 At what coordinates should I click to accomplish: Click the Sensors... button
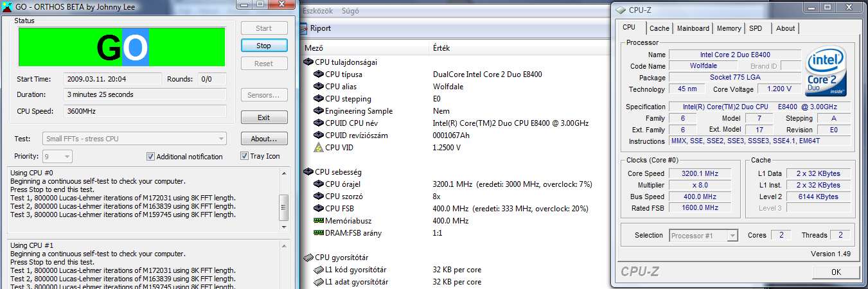(264, 95)
